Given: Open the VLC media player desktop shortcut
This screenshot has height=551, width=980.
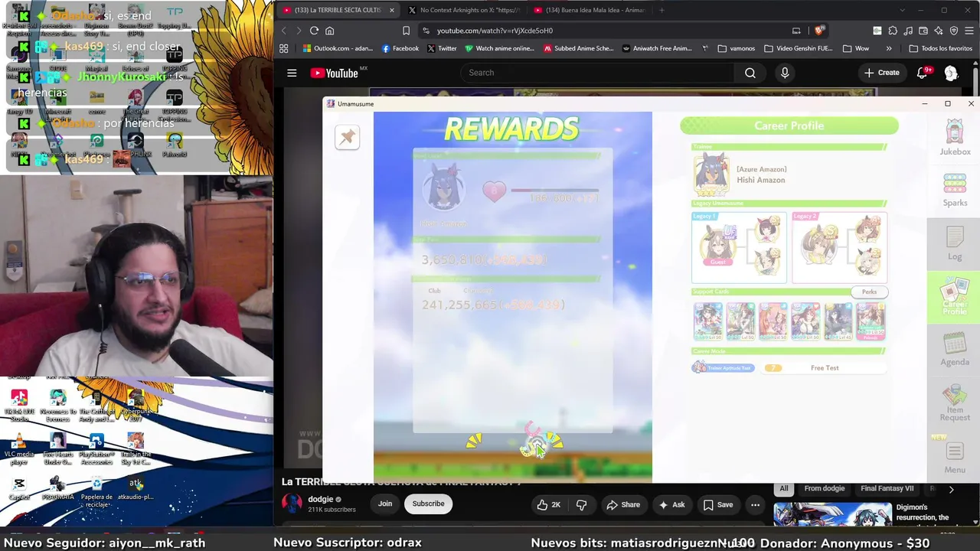Looking at the screenshot, I should coord(19,449).
